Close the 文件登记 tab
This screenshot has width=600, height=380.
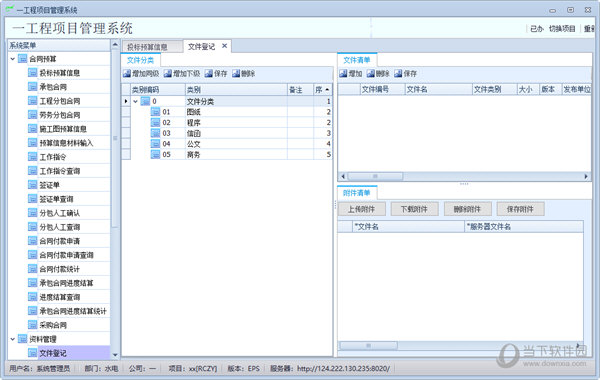point(224,46)
